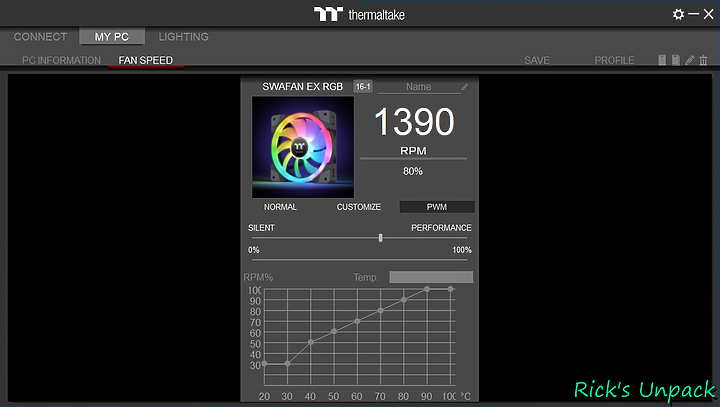The image size is (720, 407).
Task: Click fan curve point at 80°C
Action: point(404,300)
